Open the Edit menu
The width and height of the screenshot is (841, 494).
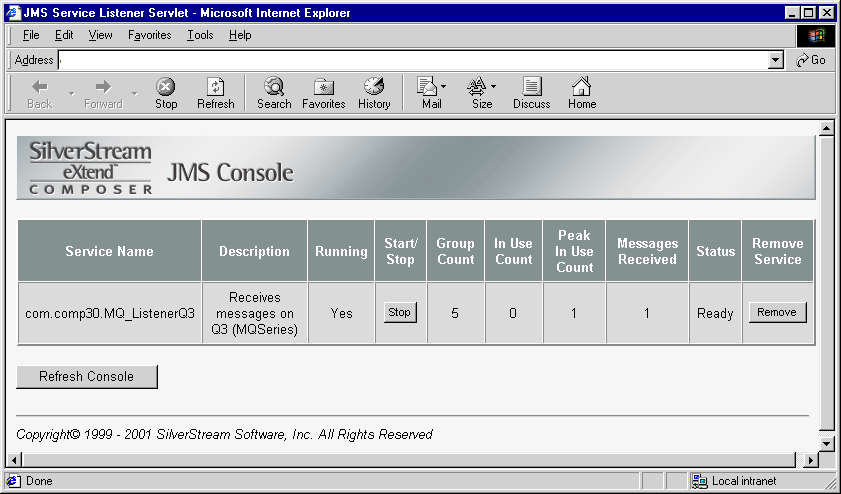pyautogui.click(x=64, y=35)
